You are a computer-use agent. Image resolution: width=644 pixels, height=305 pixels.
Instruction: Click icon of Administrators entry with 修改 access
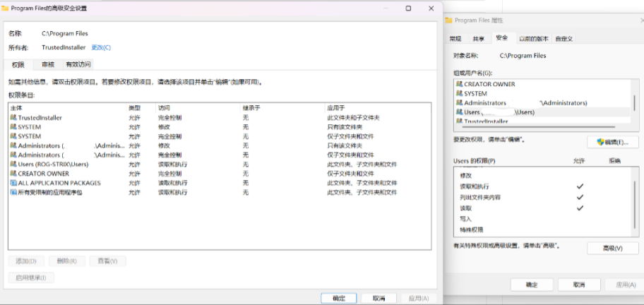[13, 145]
